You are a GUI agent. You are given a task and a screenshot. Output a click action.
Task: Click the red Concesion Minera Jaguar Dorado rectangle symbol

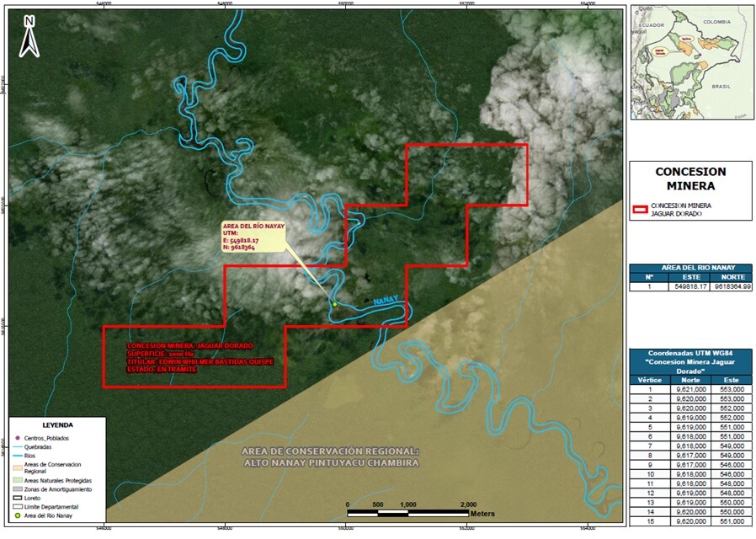tap(641, 209)
